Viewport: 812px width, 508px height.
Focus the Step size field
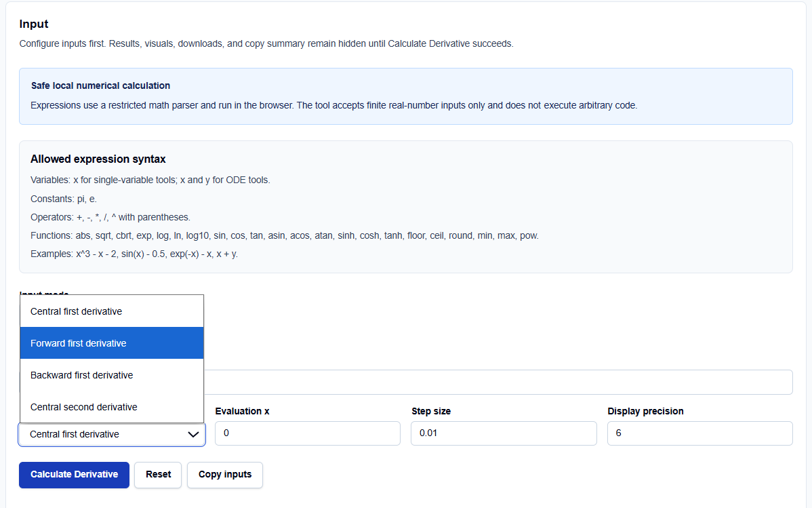tap(504, 433)
